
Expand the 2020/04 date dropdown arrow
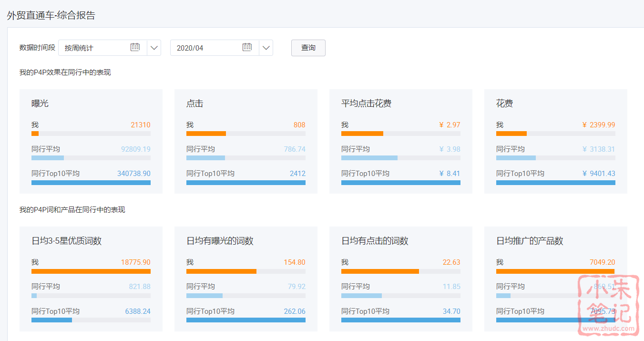coord(266,48)
